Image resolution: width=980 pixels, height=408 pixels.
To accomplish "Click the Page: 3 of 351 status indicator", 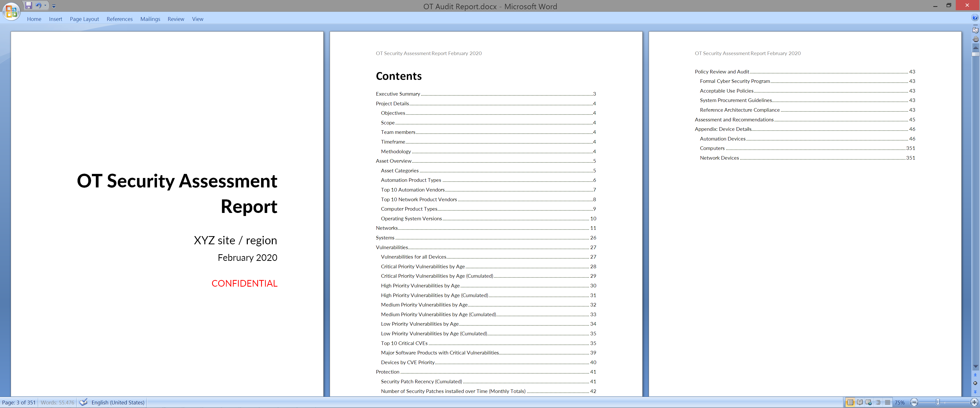I will (19, 403).
